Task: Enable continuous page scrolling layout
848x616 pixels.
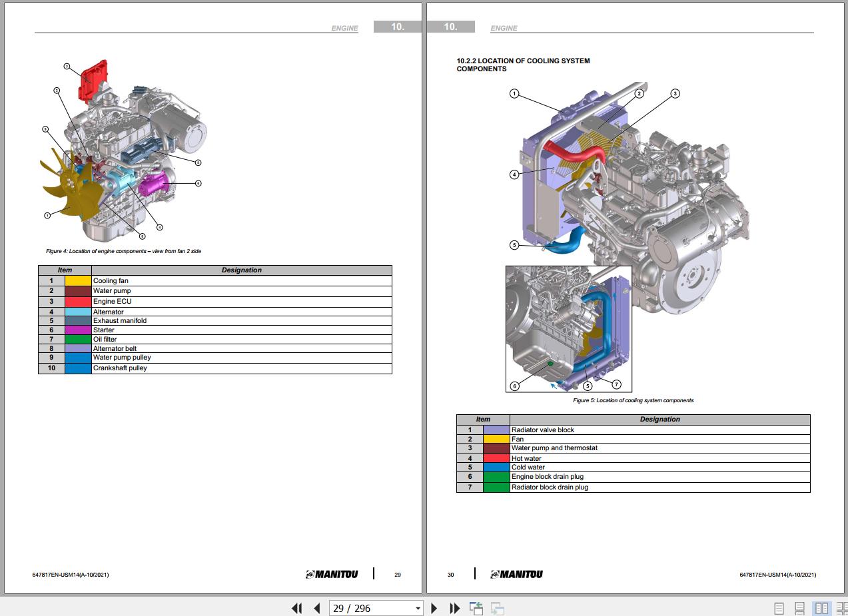Action: pos(800,608)
